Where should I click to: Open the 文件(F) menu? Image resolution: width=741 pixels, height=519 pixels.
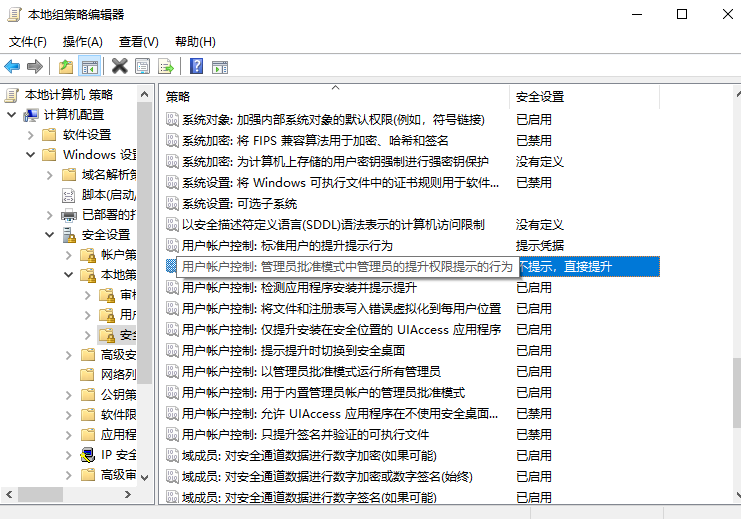(28, 41)
